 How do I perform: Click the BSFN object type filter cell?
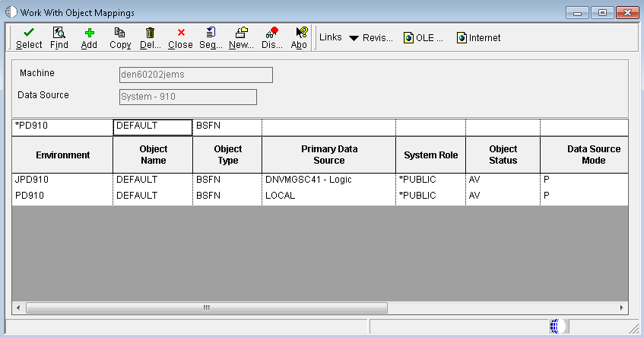(x=227, y=127)
